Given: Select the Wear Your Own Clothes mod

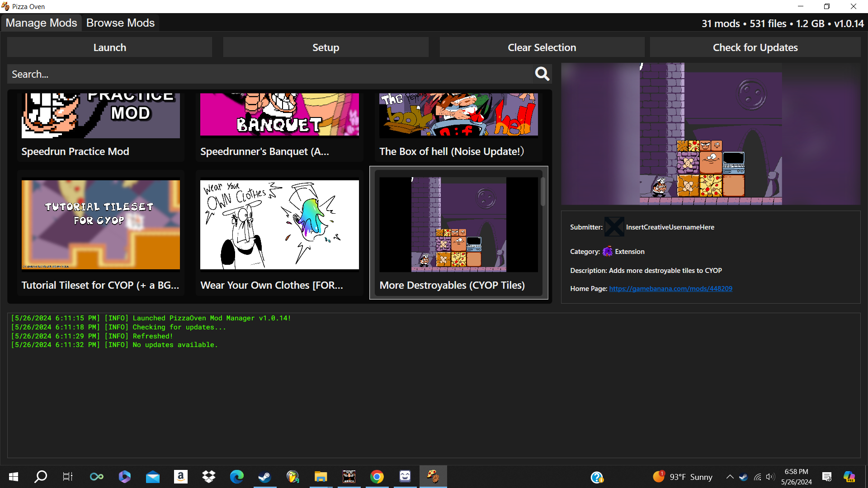Looking at the screenshot, I should coord(279,234).
